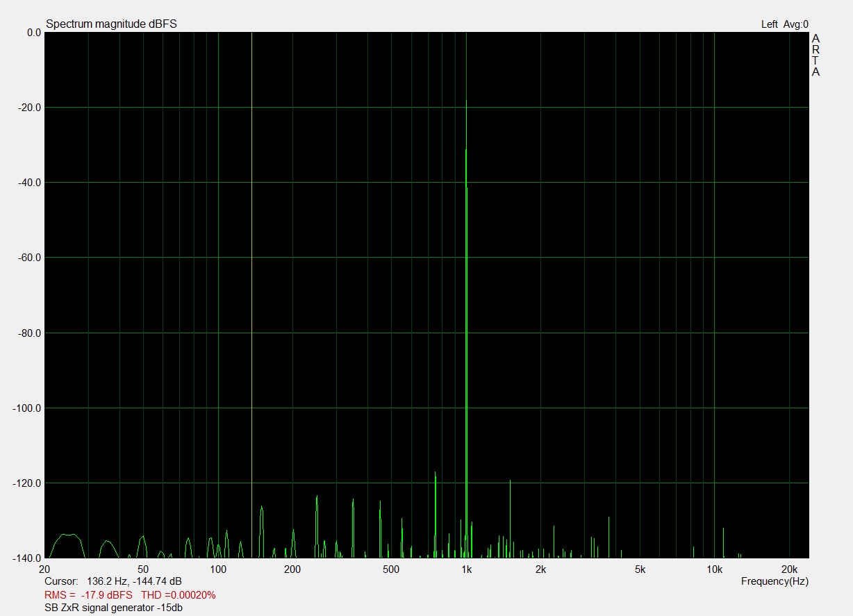The height and width of the screenshot is (616, 853).
Task: Click the 2k x-axis label
Action: [540, 569]
